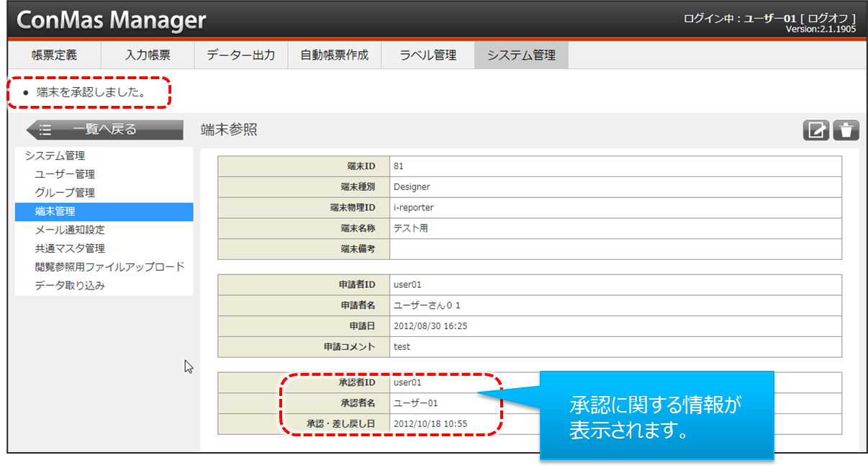868x468 pixels.
Task: Click the delete trash can icon
Action: pos(846,130)
